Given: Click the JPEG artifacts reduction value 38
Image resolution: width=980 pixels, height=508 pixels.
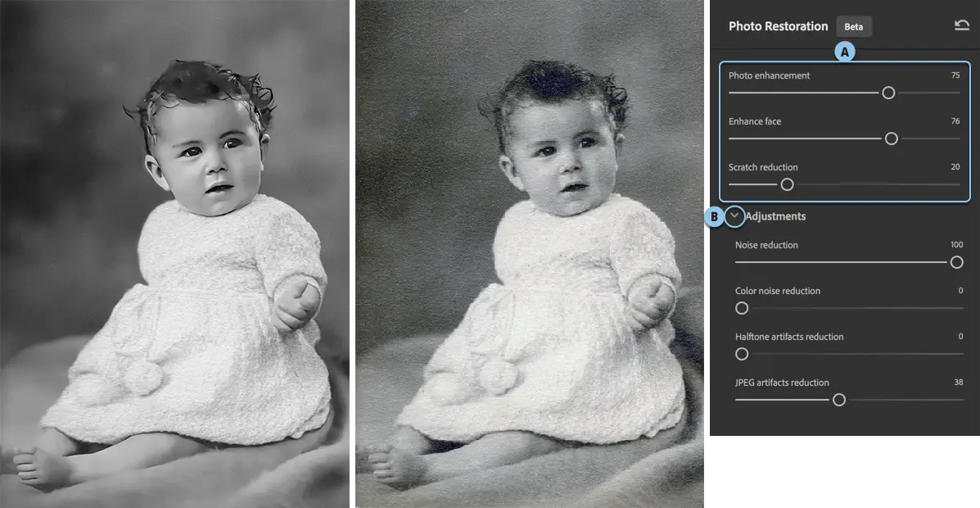Looking at the screenshot, I should point(958,383).
